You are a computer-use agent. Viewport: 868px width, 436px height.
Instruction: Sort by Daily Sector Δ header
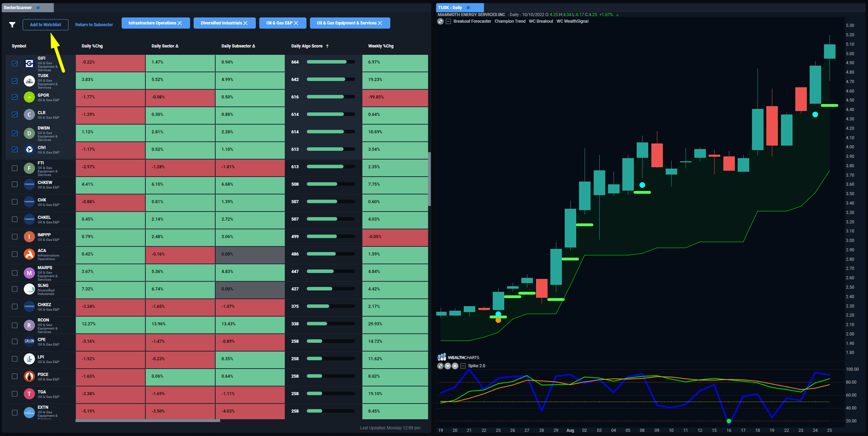click(x=165, y=46)
